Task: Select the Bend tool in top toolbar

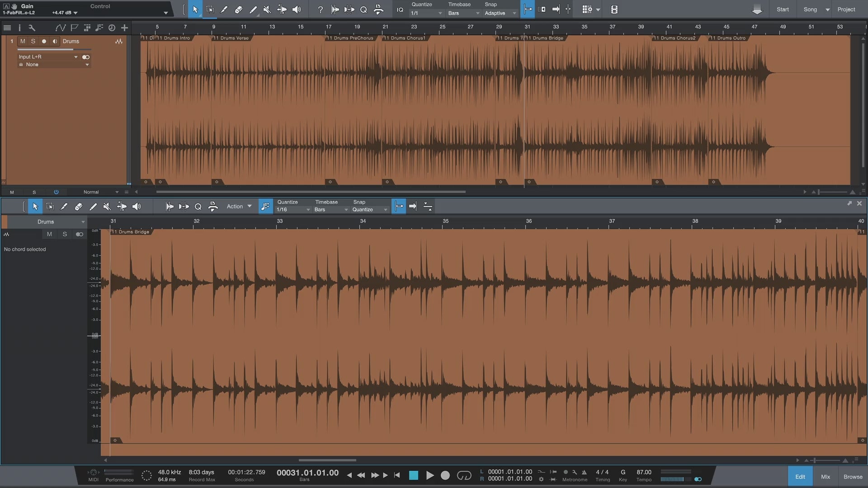Action: (282, 9)
